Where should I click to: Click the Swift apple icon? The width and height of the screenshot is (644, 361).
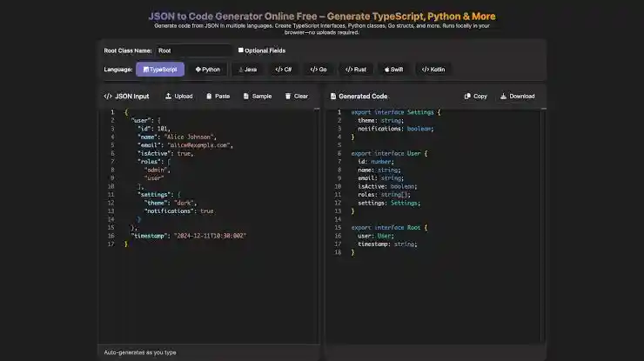click(386, 70)
